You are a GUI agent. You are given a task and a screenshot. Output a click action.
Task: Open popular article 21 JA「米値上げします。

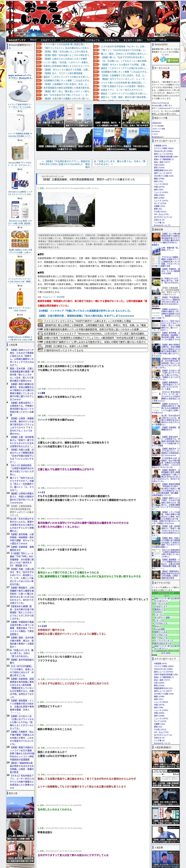point(22,653)
